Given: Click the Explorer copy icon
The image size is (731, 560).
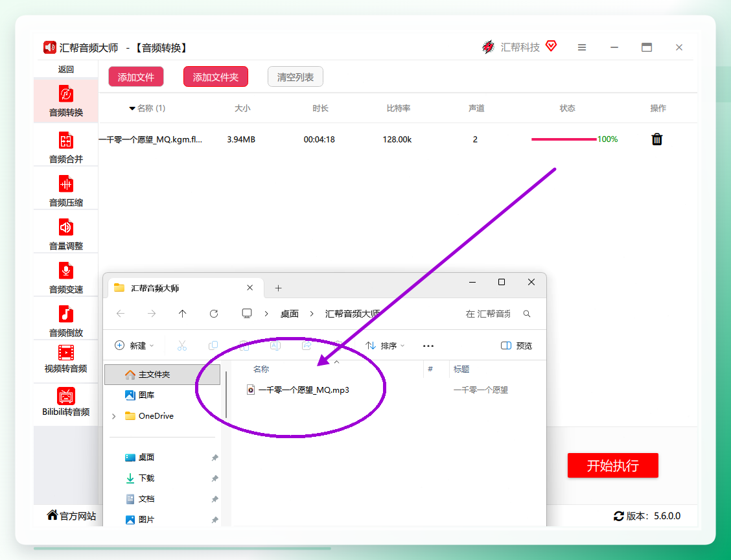Looking at the screenshot, I should 213,345.
